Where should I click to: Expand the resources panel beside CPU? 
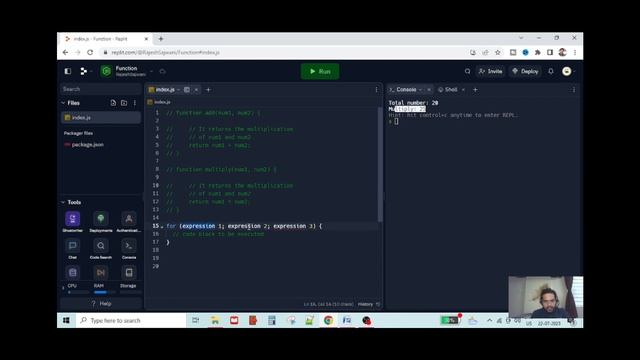63,288
